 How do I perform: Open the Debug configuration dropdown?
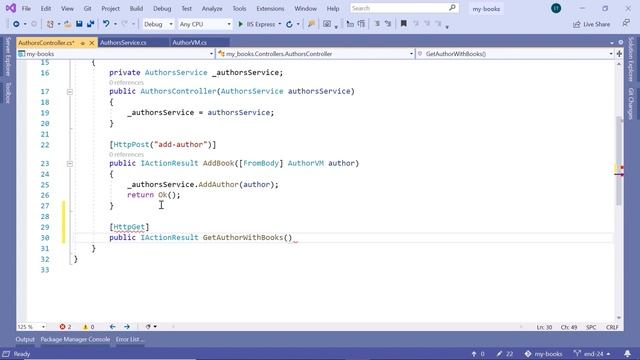(x=158, y=24)
